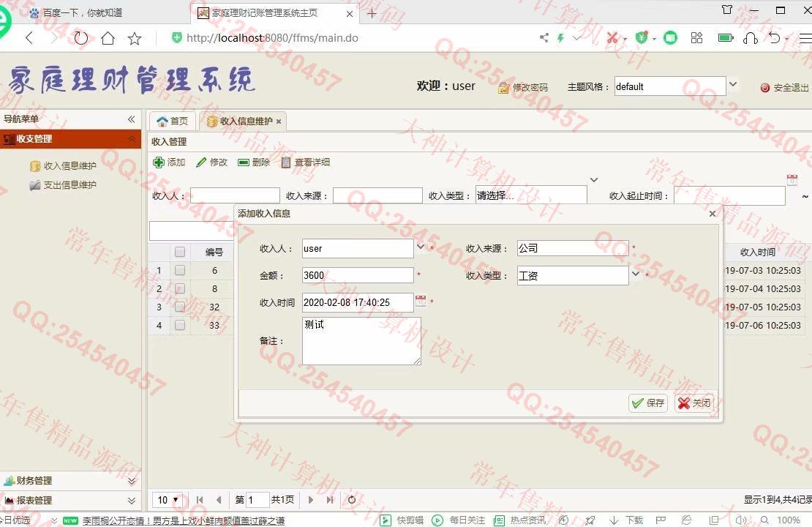Viewport: 812px width, 527px height.
Task: Open the 收入类型 filter dropdown arrow
Action: coord(594,180)
